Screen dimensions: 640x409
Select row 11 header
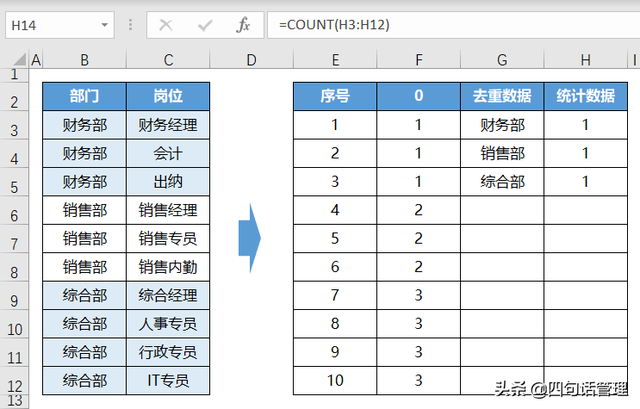pos(14,352)
